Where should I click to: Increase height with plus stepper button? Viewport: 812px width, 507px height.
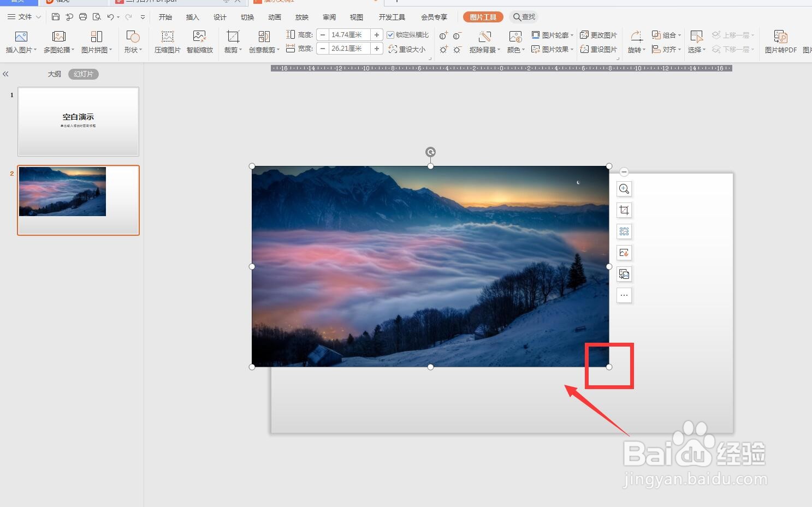pyautogui.click(x=377, y=35)
